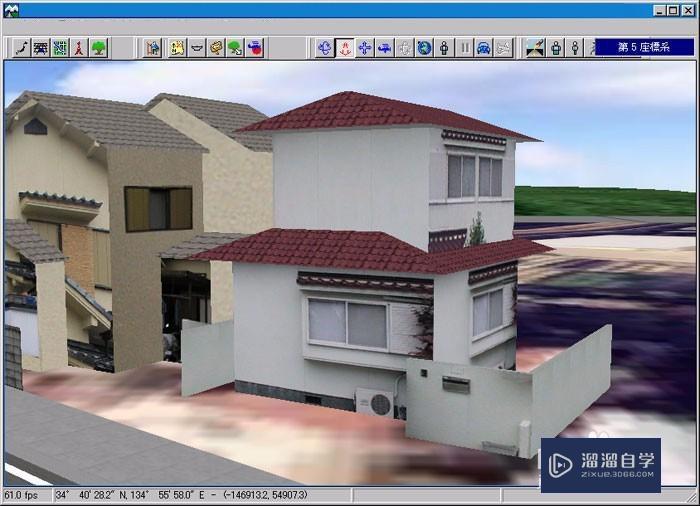Select the wide person figure icon

click(x=556, y=48)
